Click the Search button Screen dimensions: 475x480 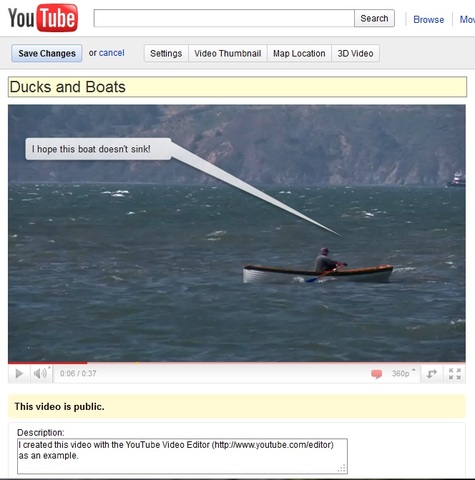[x=374, y=18]
